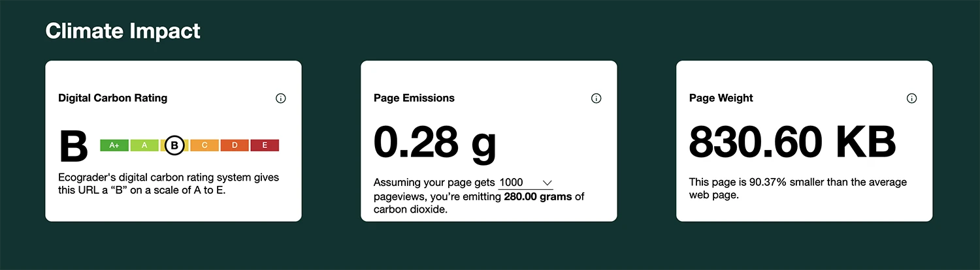The image size is (980, 270).
Task: Click the circled B rating marker
Action: point(174,145)
